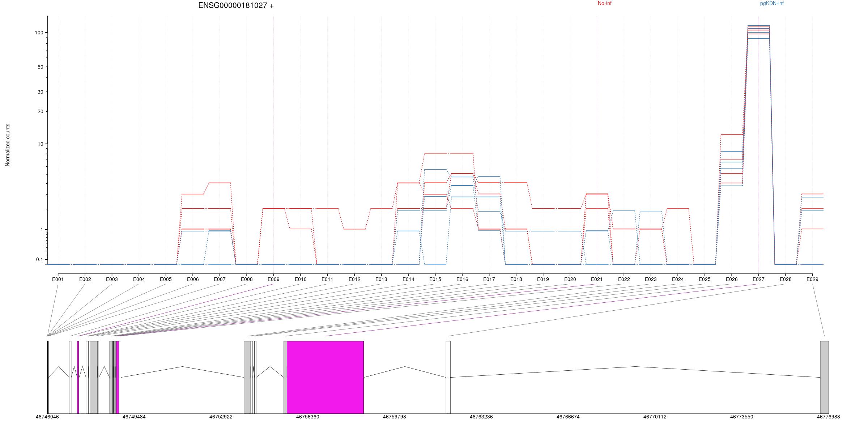
Task: Click exon label E021
Action: pyautogui.click(x=597, y=279)
